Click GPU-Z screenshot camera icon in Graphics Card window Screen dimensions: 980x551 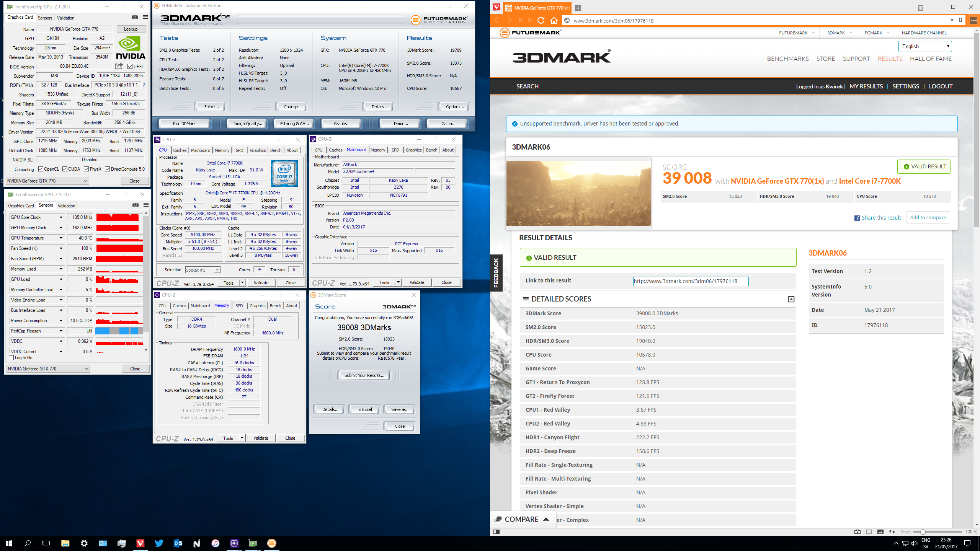[x=135, y=17]
